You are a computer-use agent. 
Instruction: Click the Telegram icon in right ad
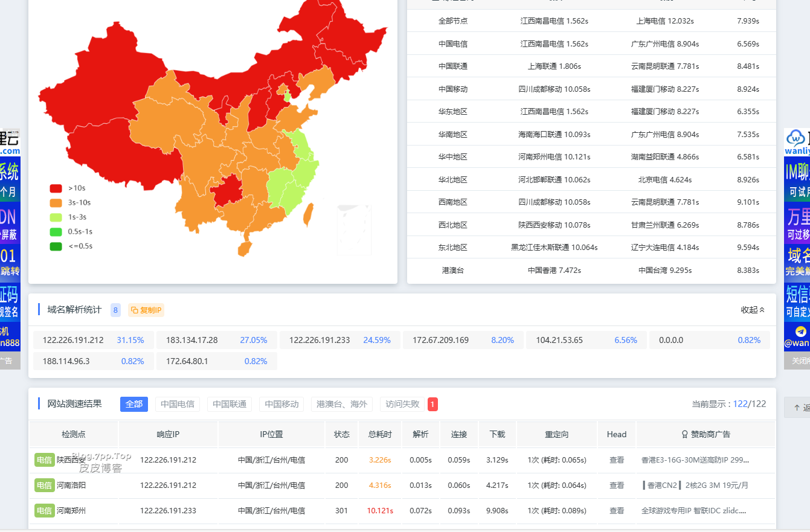tap(800, 332)
